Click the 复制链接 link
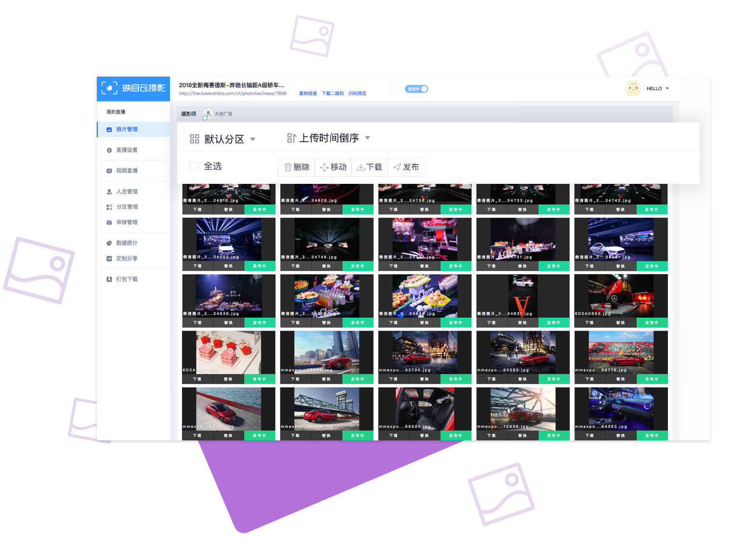The image size is (756, 541). point(308,93)
